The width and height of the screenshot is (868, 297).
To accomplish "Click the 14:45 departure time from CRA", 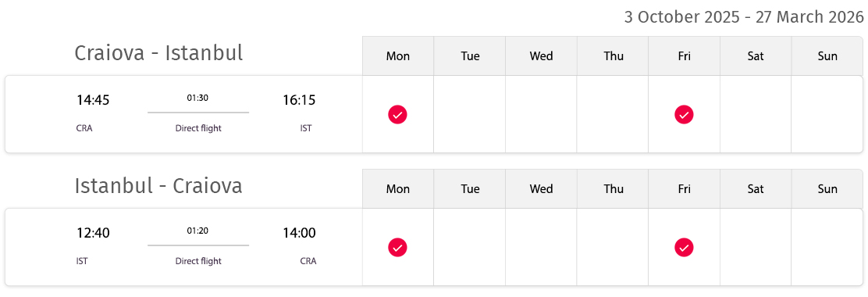I will (93, 100).
